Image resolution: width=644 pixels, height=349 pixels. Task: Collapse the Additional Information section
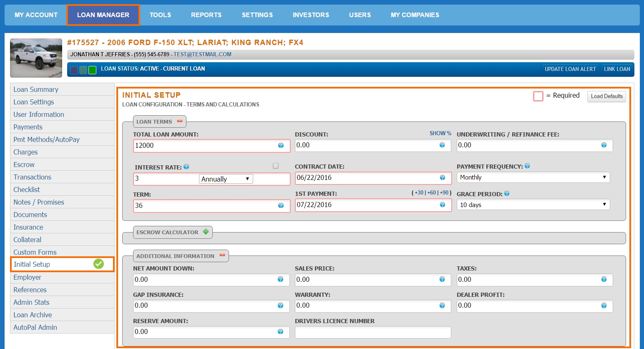coord(222,255)
